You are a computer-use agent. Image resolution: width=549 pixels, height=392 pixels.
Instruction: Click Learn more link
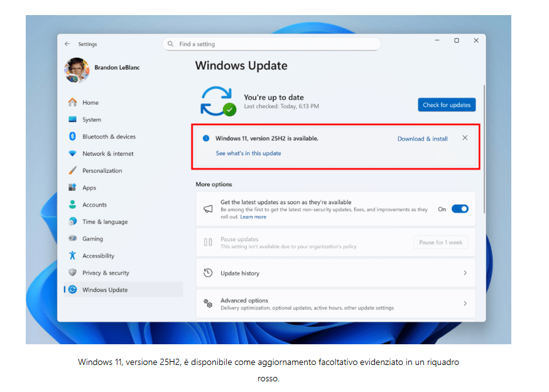[x=253, y=217]
